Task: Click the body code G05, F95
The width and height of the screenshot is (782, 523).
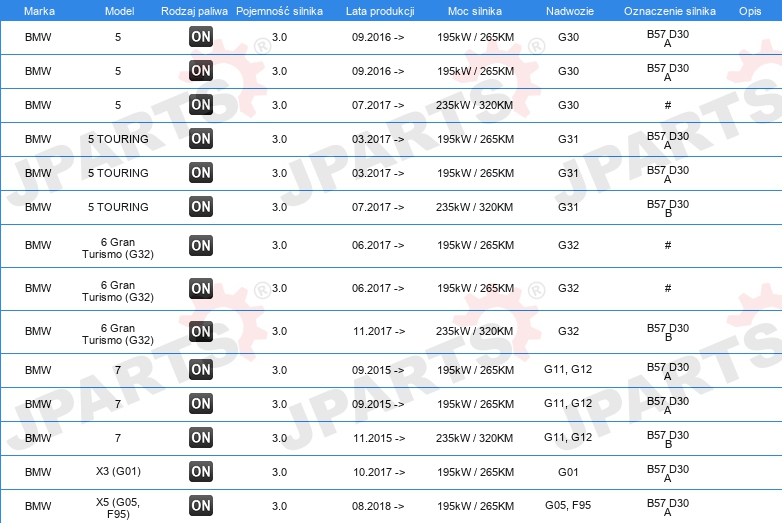Action: 568,506
